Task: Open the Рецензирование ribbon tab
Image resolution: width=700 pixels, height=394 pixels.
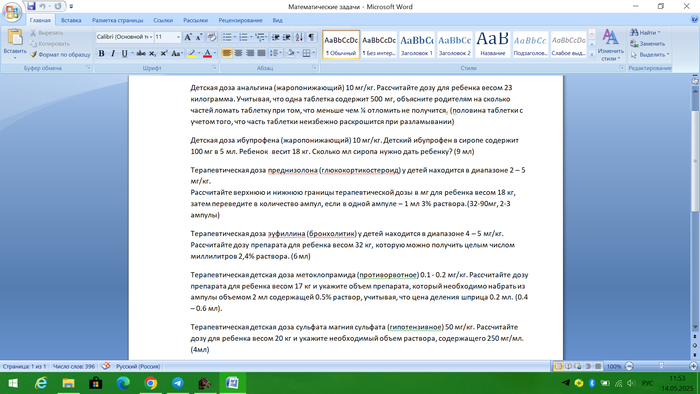Action: pyautogui.click(x=240, y=20)
